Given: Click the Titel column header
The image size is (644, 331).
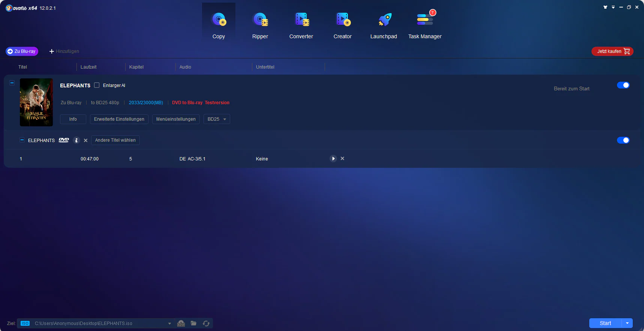Looking at the screenshot, I should click(23, 67).
